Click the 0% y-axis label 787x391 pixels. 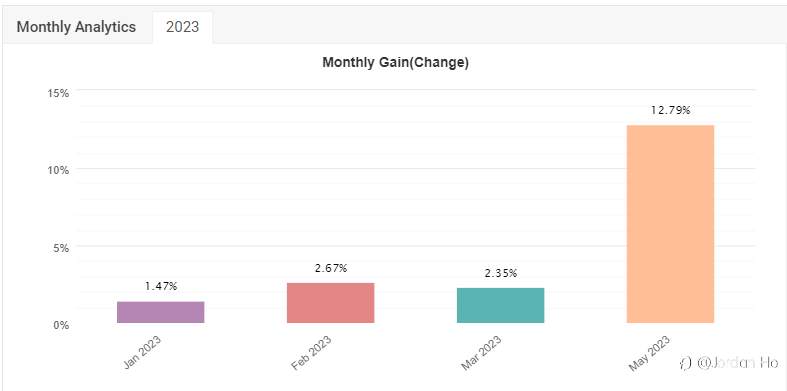pyautogui.click(x=61, y=325)
